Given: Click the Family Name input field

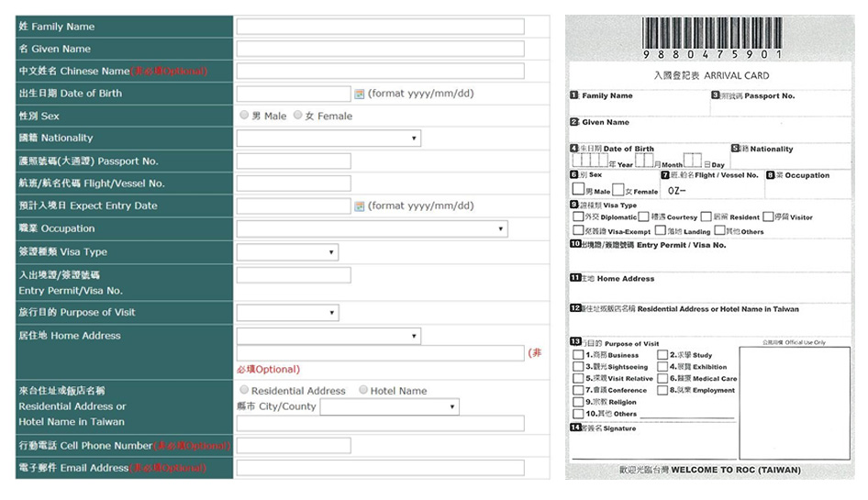Looking at the screenshot, I should click(x=380, y=27).
